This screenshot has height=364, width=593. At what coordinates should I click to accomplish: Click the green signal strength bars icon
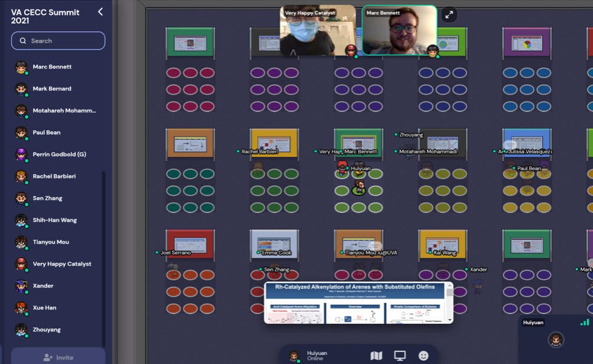[x=584, y=323]
